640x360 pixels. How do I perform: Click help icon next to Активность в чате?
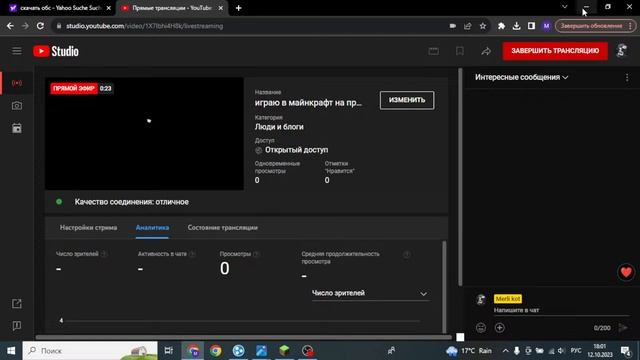192,254
